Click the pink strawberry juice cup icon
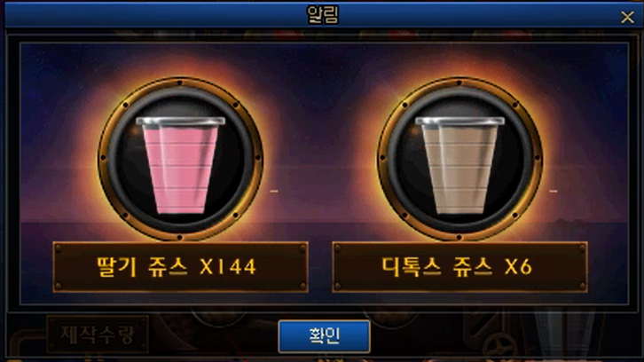 tap(180, 166)
